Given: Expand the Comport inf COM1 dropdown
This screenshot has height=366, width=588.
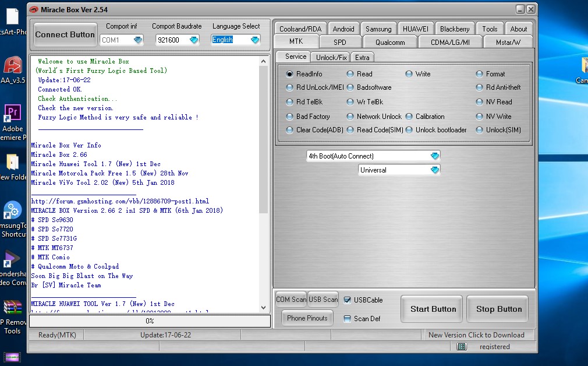Looking at the screenshot, I should [138, 40].
